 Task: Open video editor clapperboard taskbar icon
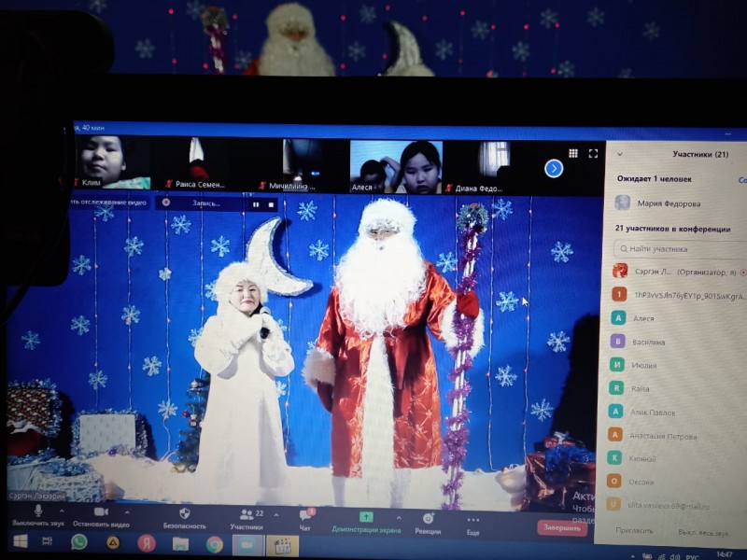(x=283, y=545)
